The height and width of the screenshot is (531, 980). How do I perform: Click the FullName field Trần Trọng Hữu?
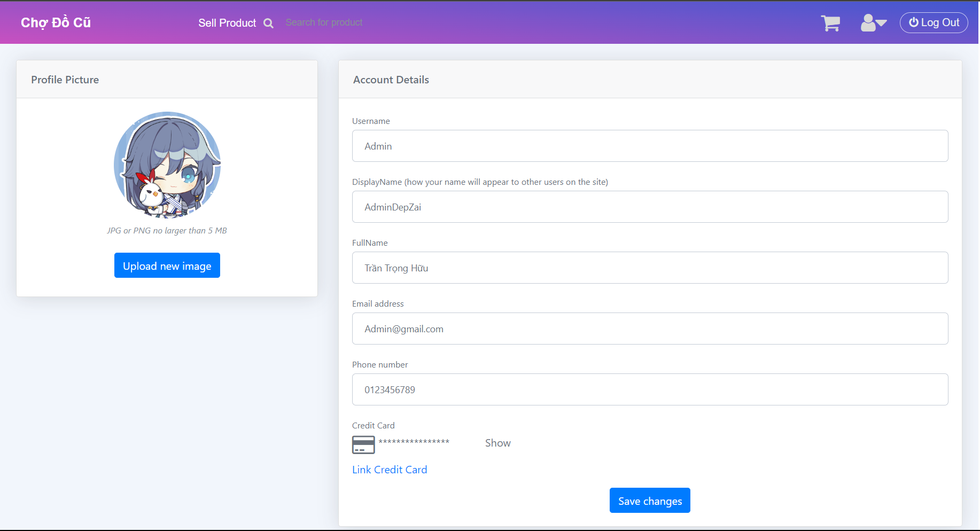[650, 268]
